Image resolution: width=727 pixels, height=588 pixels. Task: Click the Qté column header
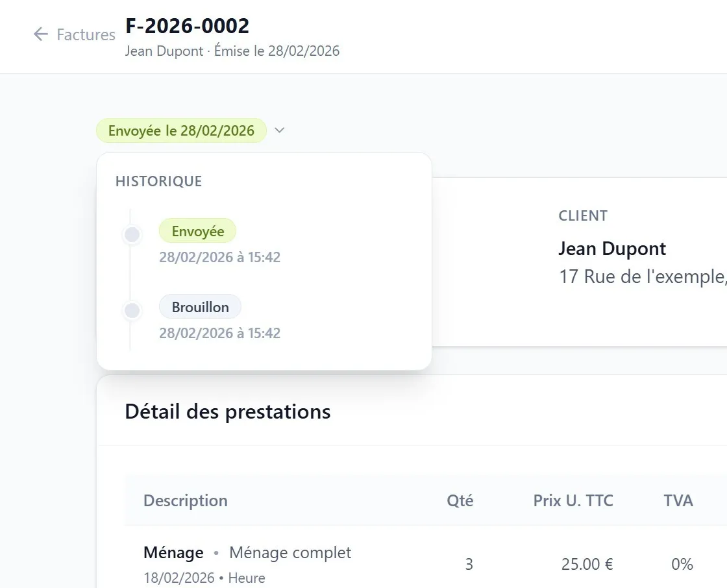coord(460,500)
